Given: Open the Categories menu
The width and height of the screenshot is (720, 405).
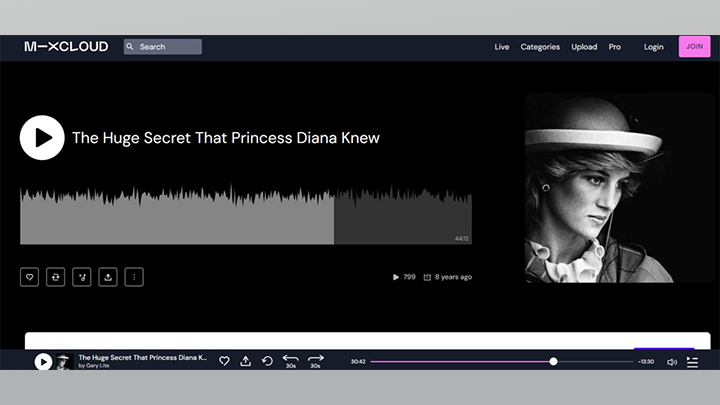Looking at the screenshot, I should [540, 47].
